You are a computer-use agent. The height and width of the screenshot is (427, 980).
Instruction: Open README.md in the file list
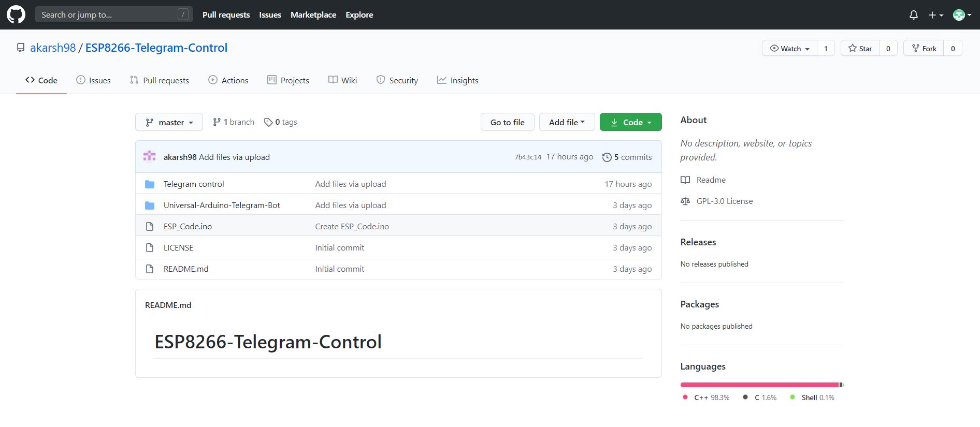coord(186,269)
